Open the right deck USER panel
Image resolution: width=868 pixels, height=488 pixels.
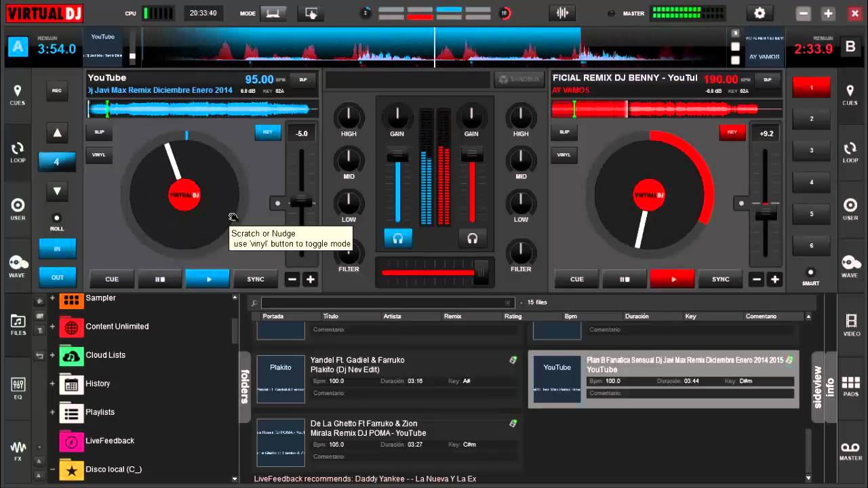pos(850,209)
